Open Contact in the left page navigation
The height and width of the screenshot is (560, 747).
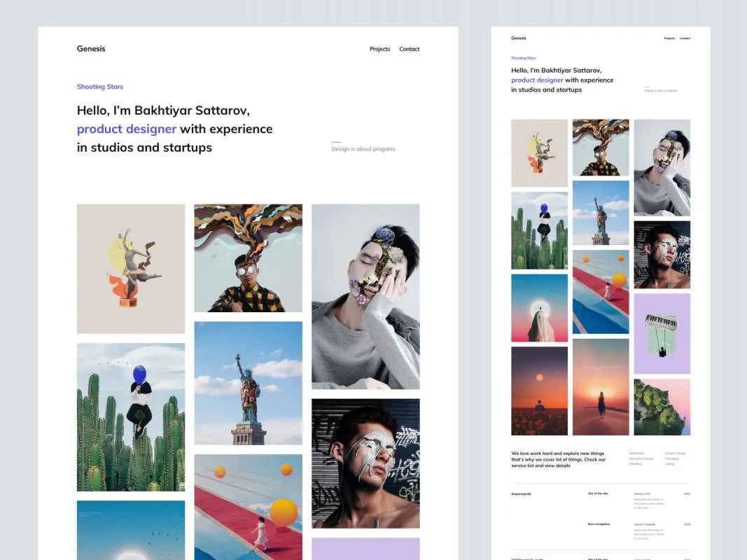tap(410, 49)
